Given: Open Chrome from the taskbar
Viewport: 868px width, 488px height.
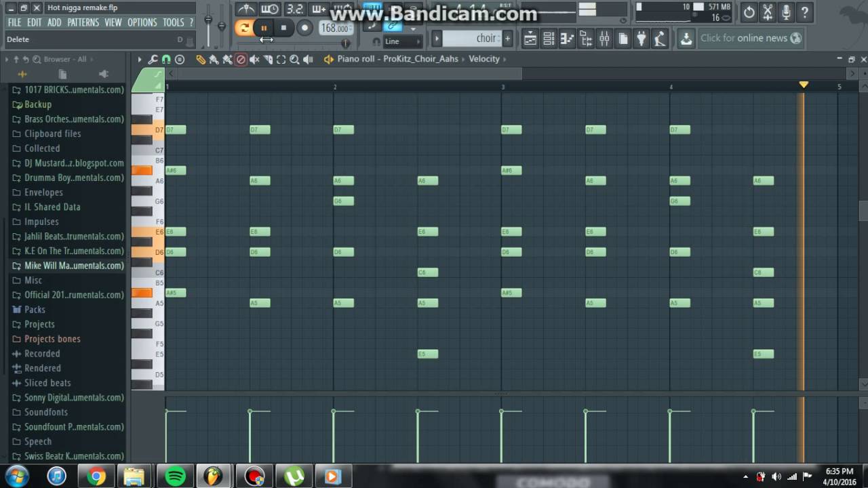Looking at the screenshot, I should pyautogui.click(x=96, y=476).
